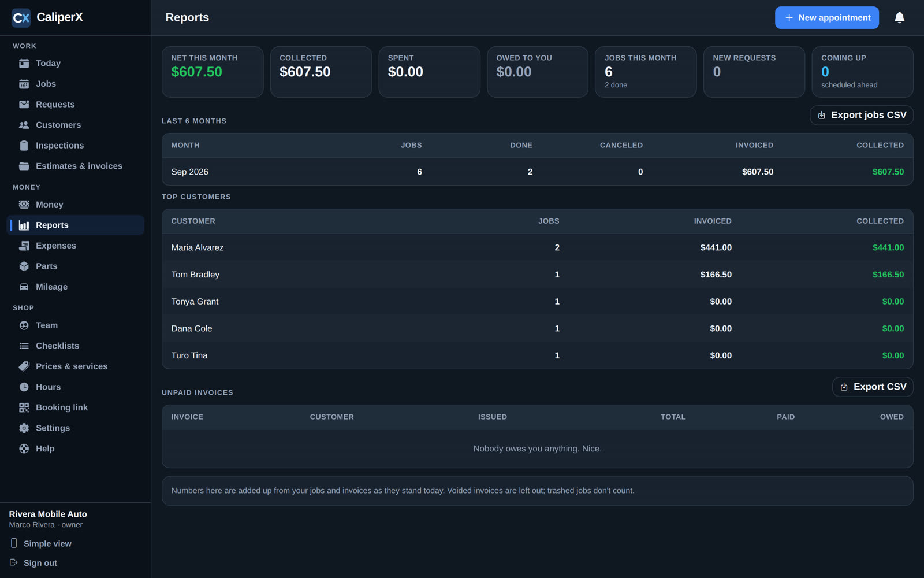Select Reports in the sidebar
This screenshot has height=578, width=924.
75,225
